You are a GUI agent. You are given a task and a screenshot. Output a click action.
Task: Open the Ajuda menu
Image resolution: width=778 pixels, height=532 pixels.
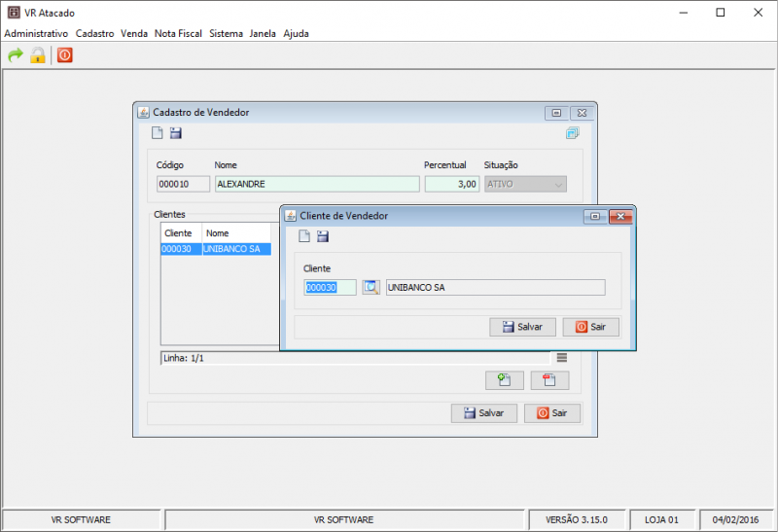(297, 33)
